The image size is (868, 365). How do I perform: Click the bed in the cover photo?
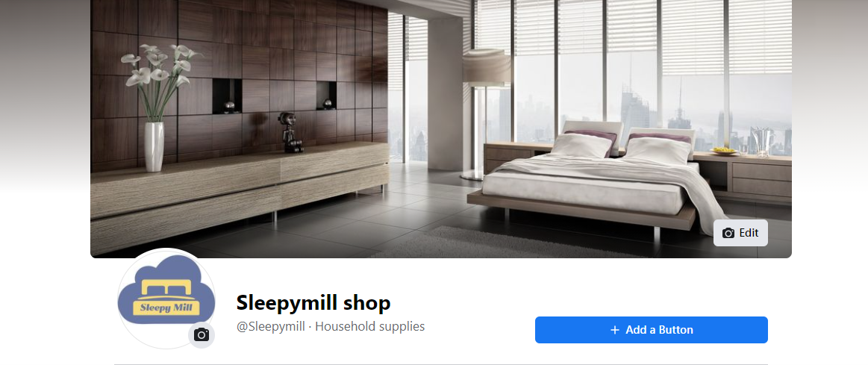(598, 177)
